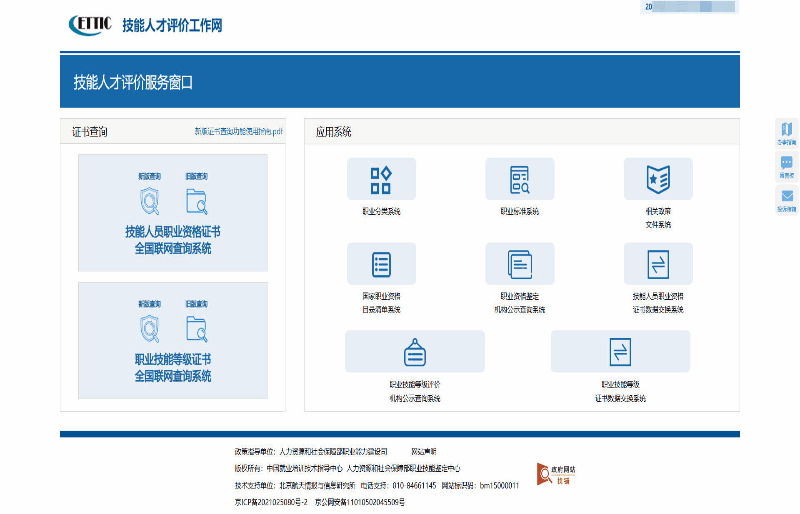
Task: Click the 技能人员职业资格证书全国联网查询系统 title
Action: point(173,240)
